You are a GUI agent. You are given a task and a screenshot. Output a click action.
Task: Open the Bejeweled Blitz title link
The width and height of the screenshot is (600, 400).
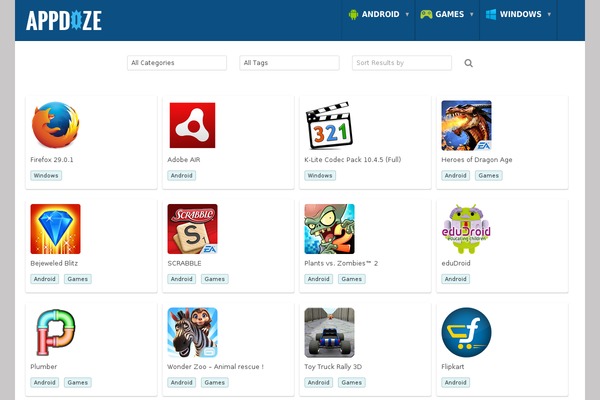[54, 263]
